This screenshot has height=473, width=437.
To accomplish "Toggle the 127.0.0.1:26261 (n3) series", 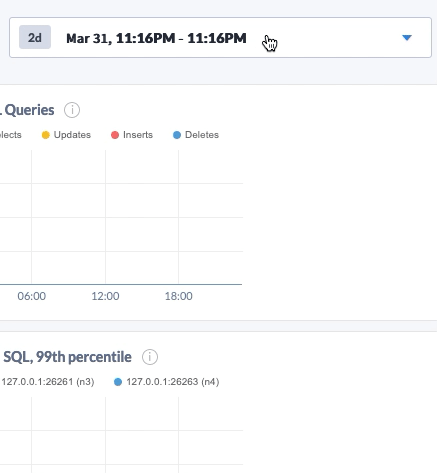I will pyautogui.click(x=48, y=382).
